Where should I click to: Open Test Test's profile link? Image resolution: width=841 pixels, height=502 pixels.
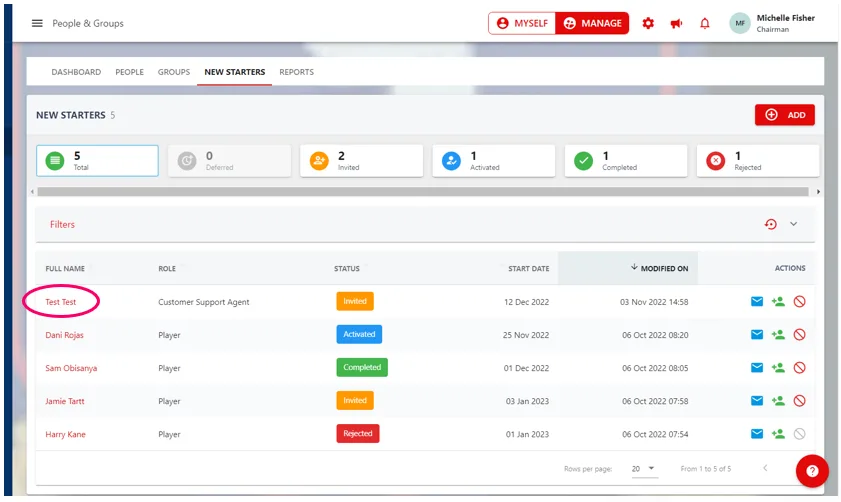[x=61, y=302]
